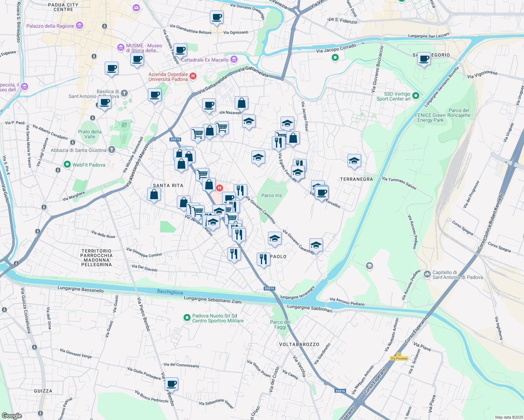Click the SS516 road shield near Lungargine Terranegra
Viewport: 524px width, 420px height.
point(269,288)
